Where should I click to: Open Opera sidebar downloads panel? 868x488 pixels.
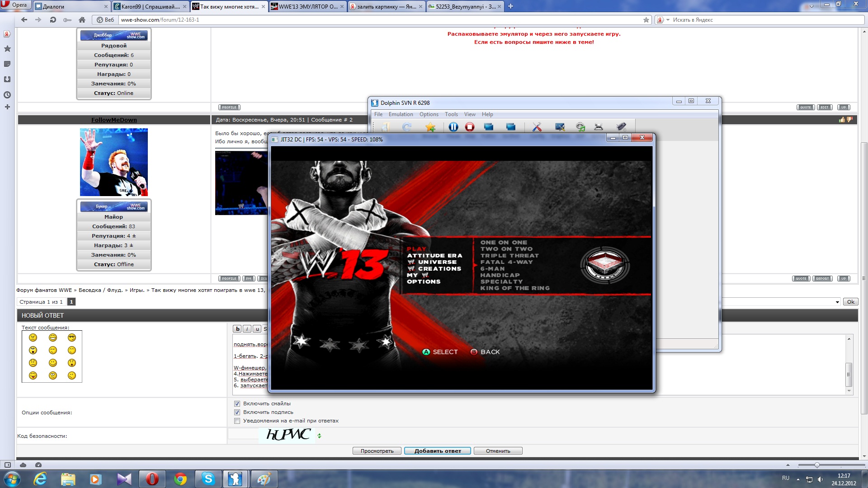7,80
